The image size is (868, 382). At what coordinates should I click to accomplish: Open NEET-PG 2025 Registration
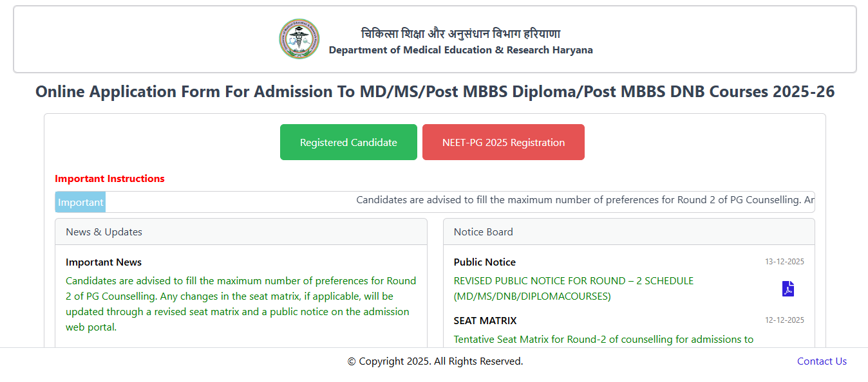(503, 142)
